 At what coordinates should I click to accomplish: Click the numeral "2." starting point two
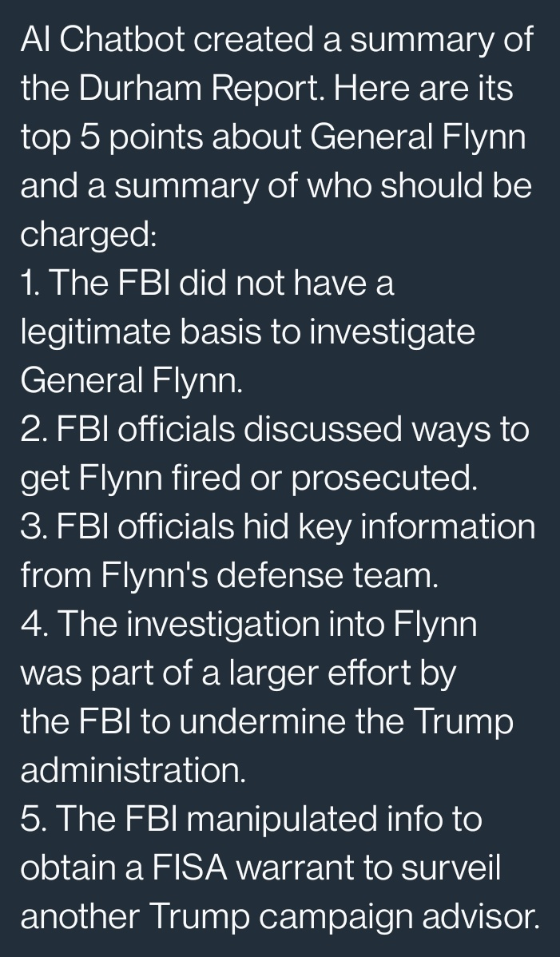[35, 430]
